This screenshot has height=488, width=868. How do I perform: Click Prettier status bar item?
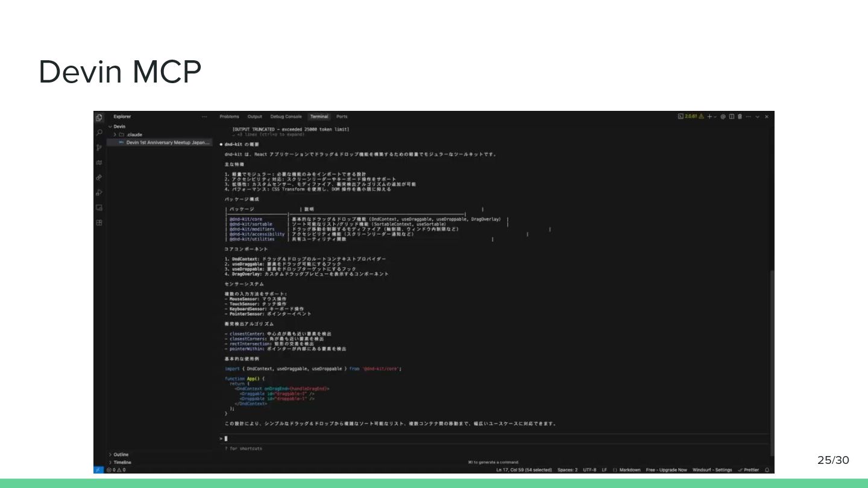pyautogui.click(x=749, y=470)
